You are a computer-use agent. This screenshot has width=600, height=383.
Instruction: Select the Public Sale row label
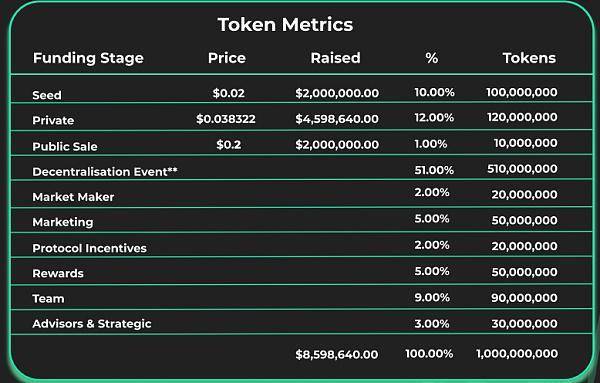click(x=65, y=146)
